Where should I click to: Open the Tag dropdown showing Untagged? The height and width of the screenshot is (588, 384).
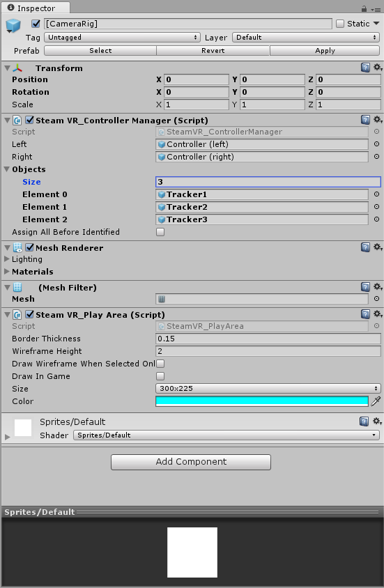coord(122,37)
